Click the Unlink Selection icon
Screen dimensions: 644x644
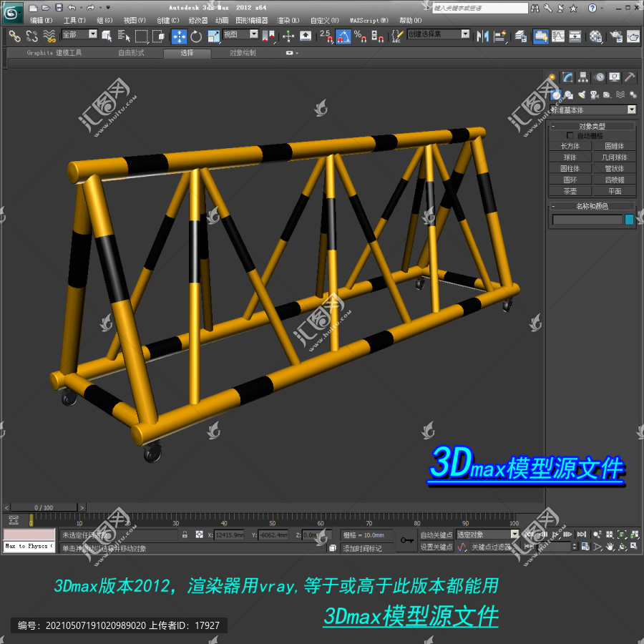point(32,36)
